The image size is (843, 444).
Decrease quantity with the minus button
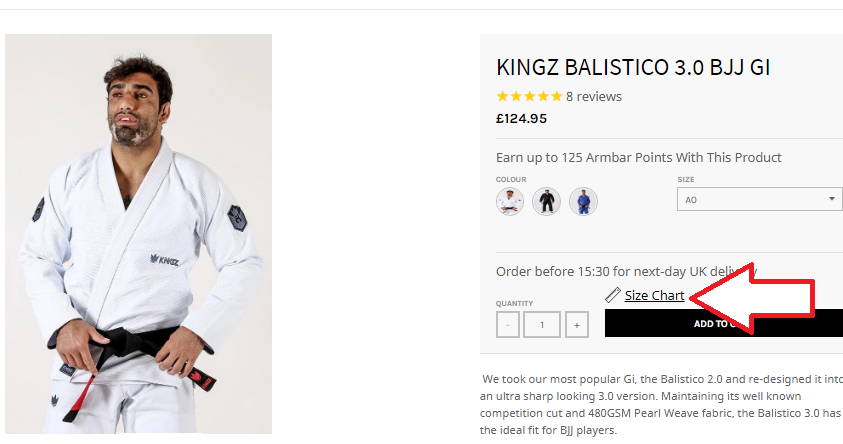[x=508, y=325]
